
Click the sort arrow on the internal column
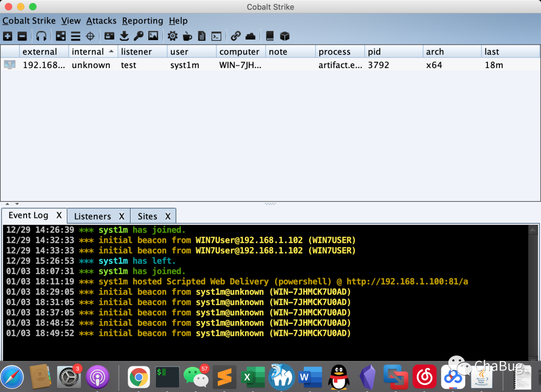111,52
